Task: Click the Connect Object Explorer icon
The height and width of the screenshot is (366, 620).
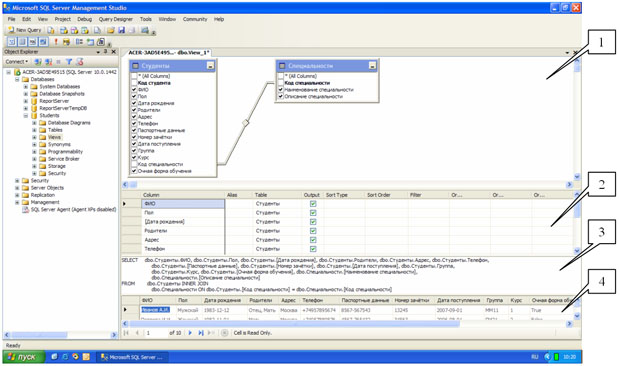Action: pyautogui.click(x=38, y=62)
